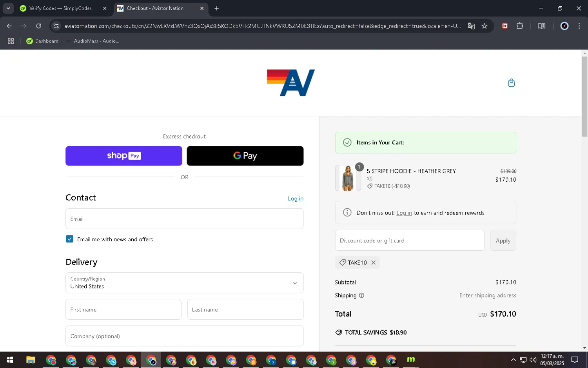Open the Chrome three-dot menu
588x368 pixels.
[x=579, y=26]
